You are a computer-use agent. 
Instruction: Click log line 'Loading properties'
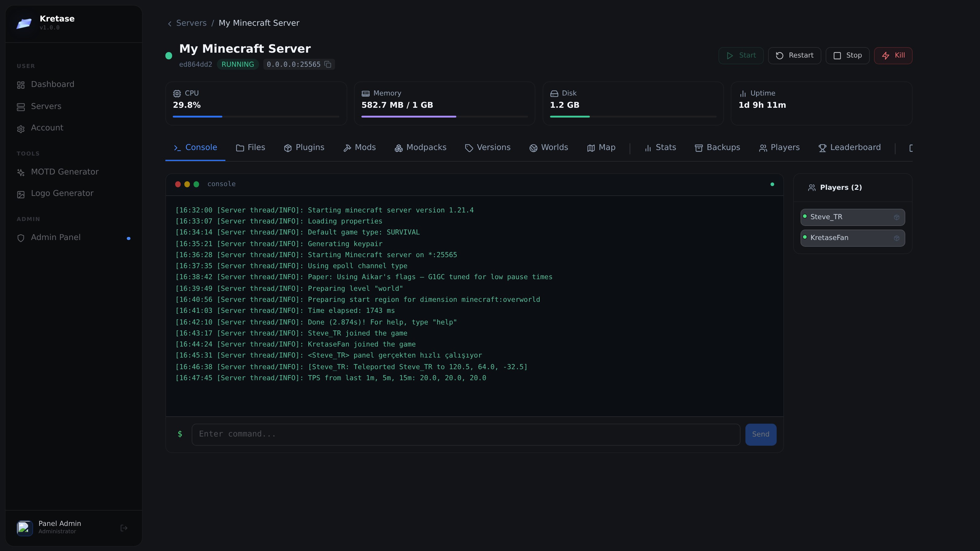pyautogui.click(x=279, y=221)
